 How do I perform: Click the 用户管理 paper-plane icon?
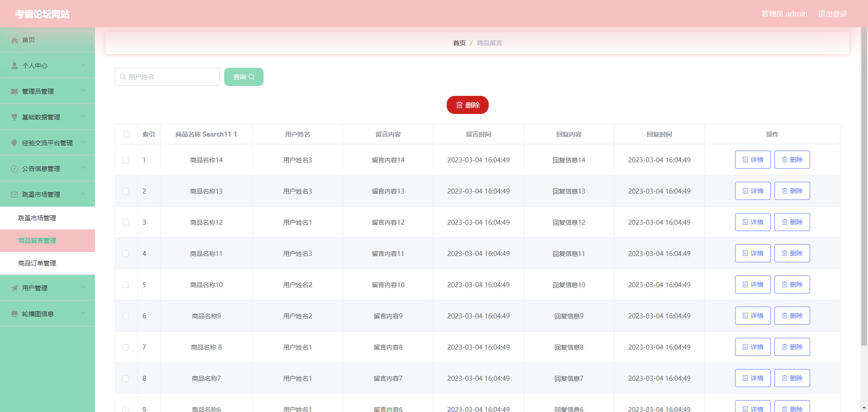click(x=14, y=289)
